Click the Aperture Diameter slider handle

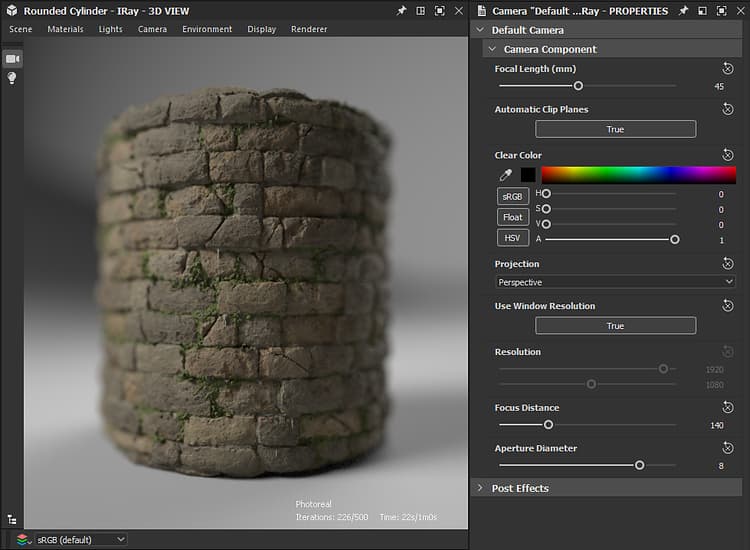[x=639, y=465]
